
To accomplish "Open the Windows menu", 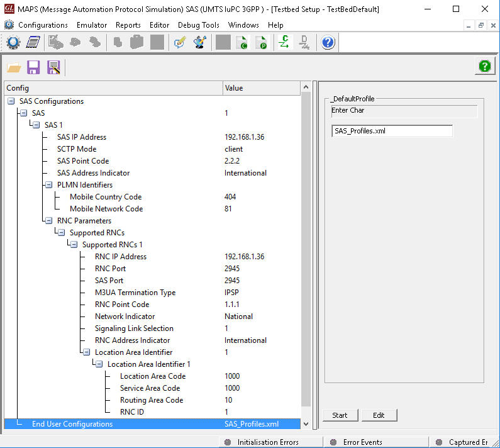I will coord(243,25).
